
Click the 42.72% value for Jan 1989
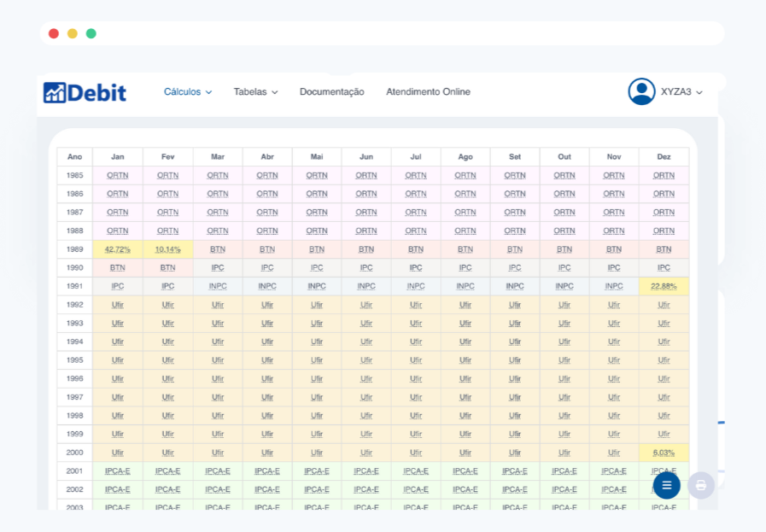pos(118,249)
